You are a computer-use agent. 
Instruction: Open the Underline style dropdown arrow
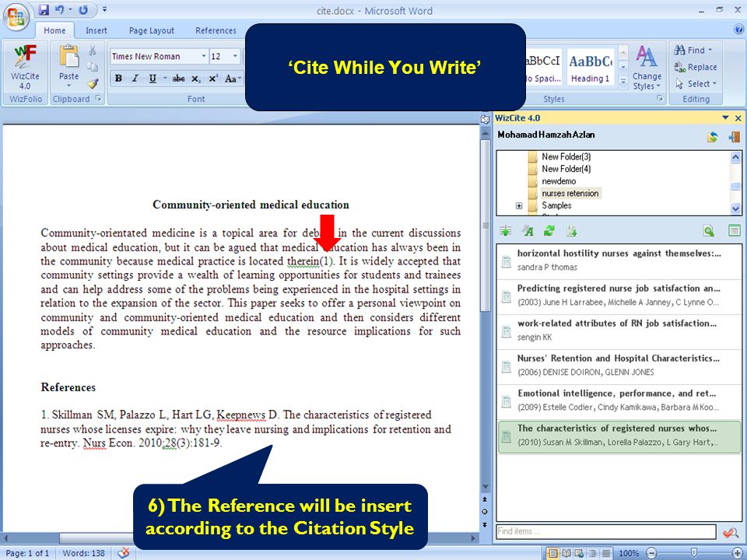[x=165, y=79]
